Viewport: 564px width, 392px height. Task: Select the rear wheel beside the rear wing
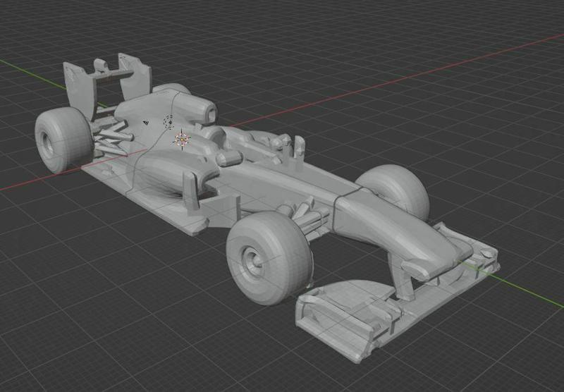click(63, 139)
